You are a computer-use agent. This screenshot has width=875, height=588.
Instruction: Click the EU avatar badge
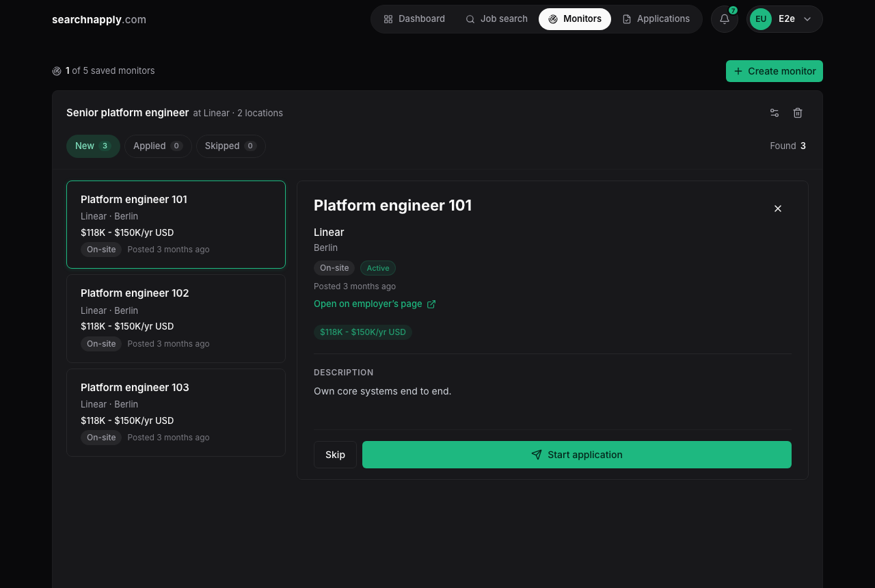pyautogui.click(x=761, y=19)
